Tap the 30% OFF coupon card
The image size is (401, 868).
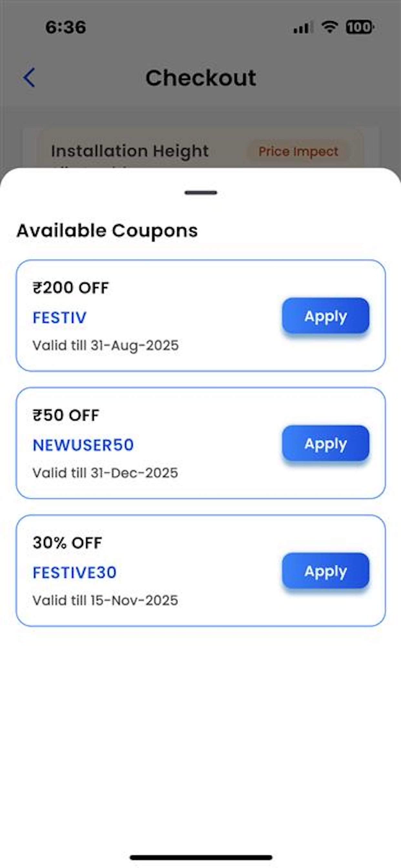click(201, 571)
